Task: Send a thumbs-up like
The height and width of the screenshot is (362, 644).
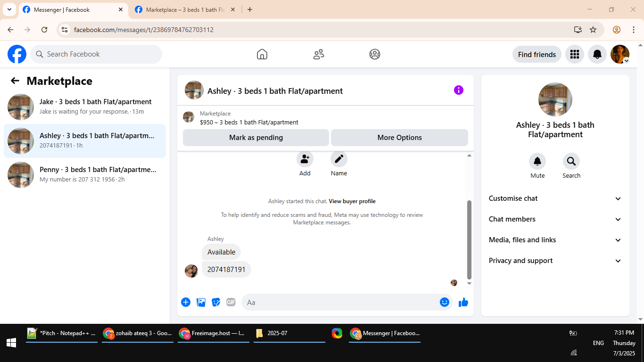Action: [463, 302]
